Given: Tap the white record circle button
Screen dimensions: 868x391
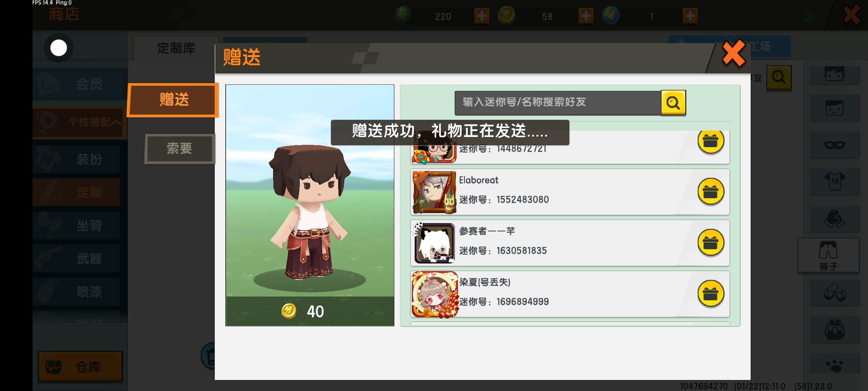Looking at the screenshot, I should (x=59, y=48).
